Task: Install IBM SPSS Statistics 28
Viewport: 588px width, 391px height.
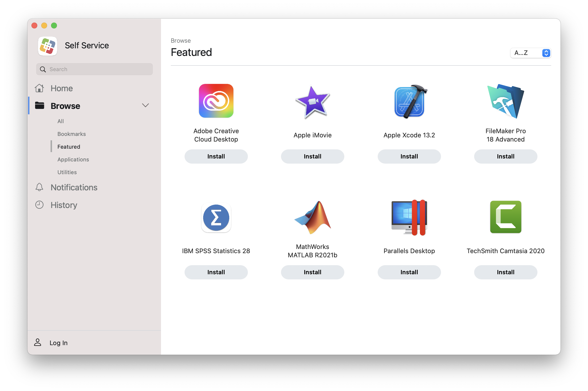Action: (216, 272)
